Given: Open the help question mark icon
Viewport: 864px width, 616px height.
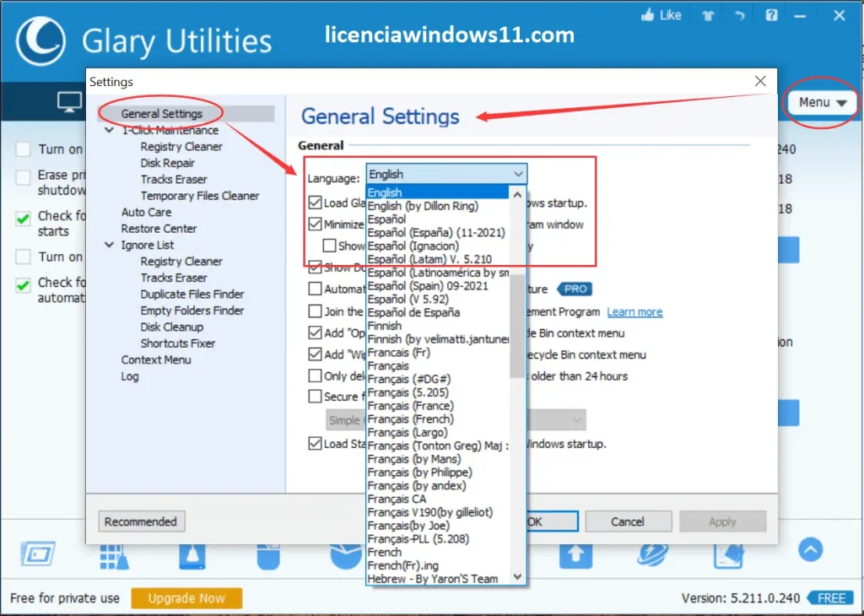Looking at the screenshot, I should [771, 15].
